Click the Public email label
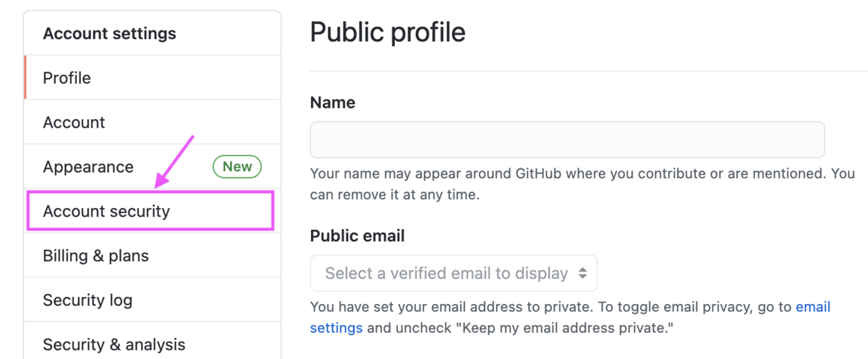868x359 pixels. click(357, 236)
